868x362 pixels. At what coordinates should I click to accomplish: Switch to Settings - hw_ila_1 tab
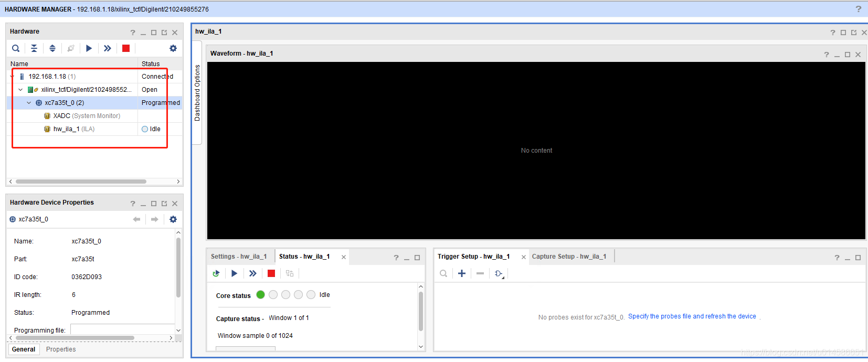pyautogui.click(x=239, y=257)
